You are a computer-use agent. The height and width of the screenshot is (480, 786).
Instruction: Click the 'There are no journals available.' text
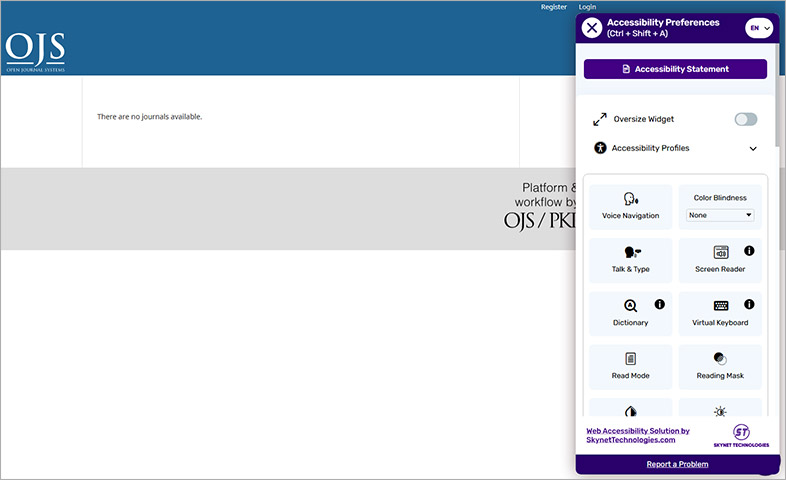(149, 117)
